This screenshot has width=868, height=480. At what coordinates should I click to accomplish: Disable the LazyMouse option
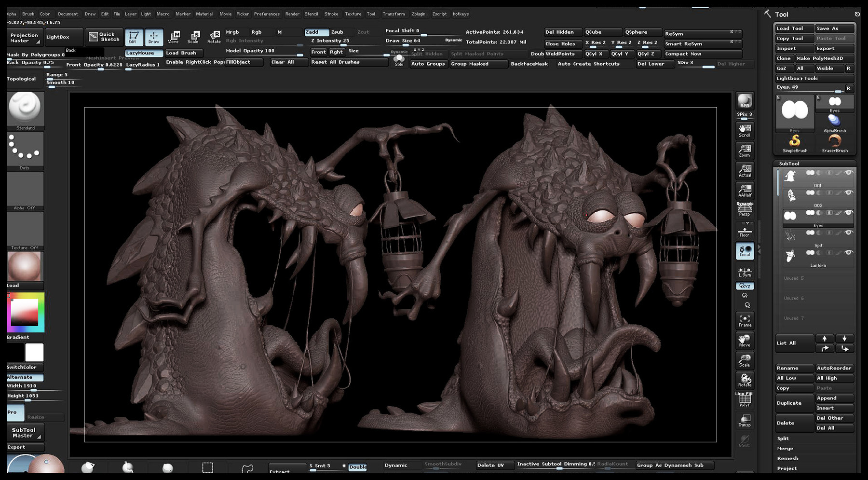point(144,53)
